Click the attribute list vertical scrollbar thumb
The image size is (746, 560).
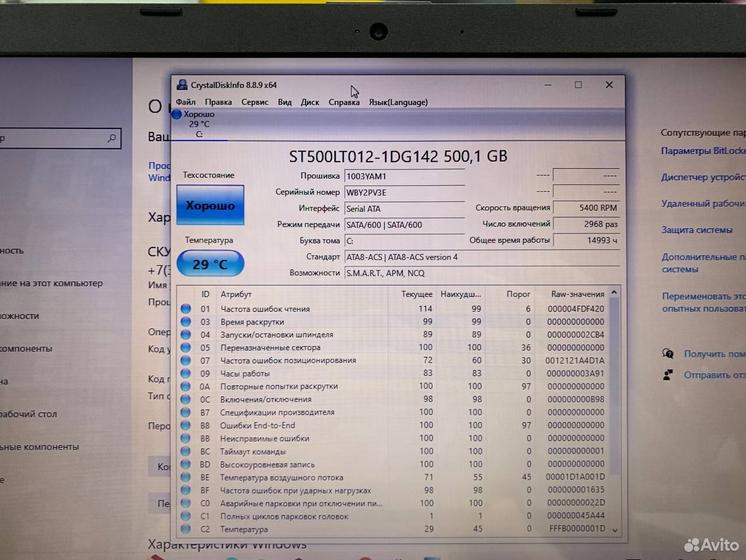tap(614, 386)
